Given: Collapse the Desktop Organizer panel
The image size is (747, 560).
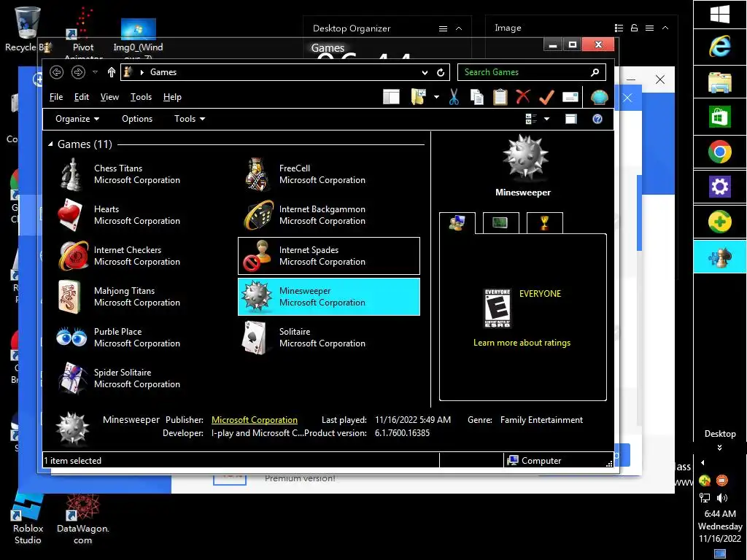Looking at the screenshot, I should pyautogui.click(x=459, y=28).
